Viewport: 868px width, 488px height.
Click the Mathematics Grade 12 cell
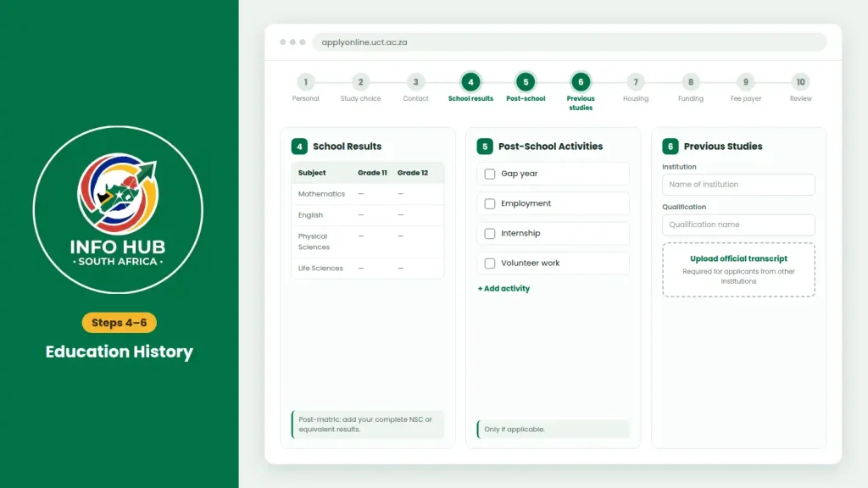point(401,194)
